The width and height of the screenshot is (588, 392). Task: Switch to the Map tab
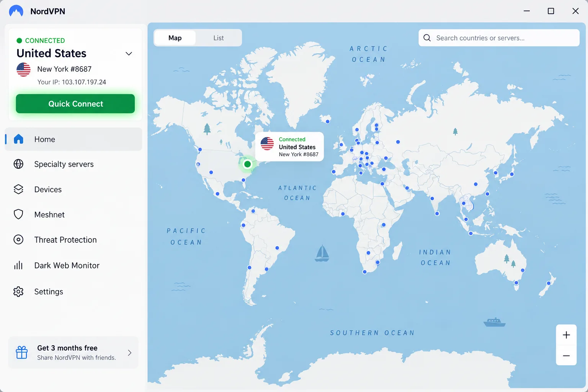tap(175, 38)
